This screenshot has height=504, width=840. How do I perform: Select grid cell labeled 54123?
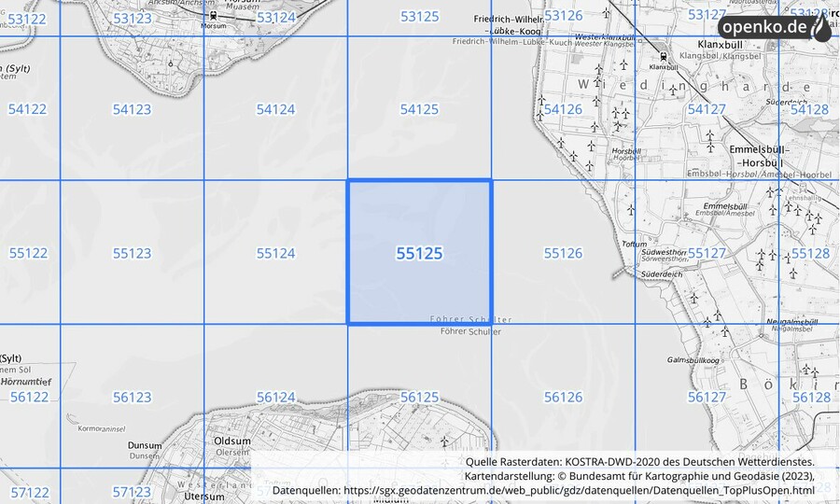132,108
